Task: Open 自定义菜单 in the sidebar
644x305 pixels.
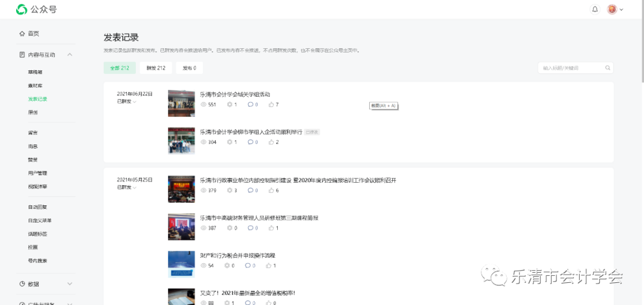Action: pos(40,220)
